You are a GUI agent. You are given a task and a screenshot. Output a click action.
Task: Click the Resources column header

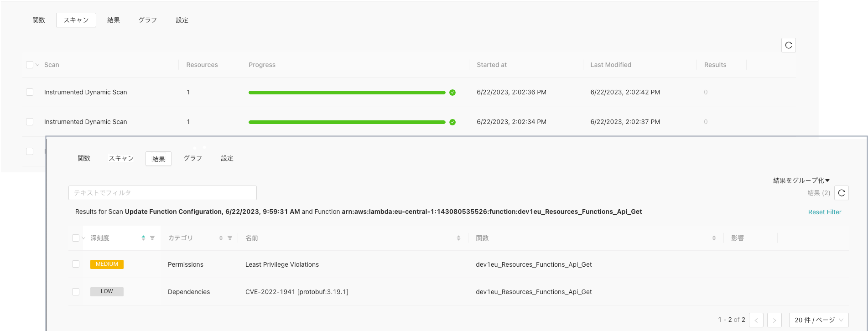coord(202,65)
